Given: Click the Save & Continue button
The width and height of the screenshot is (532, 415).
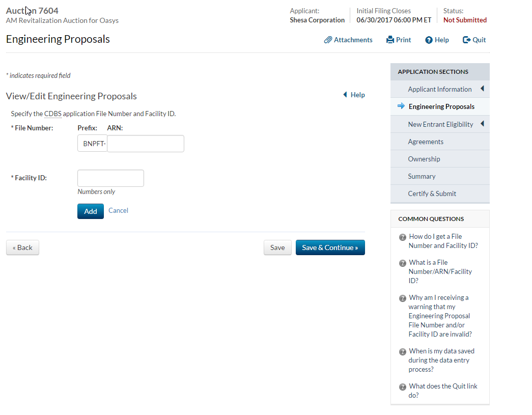Looking at the screenshot, I should [x=330, y=247].
